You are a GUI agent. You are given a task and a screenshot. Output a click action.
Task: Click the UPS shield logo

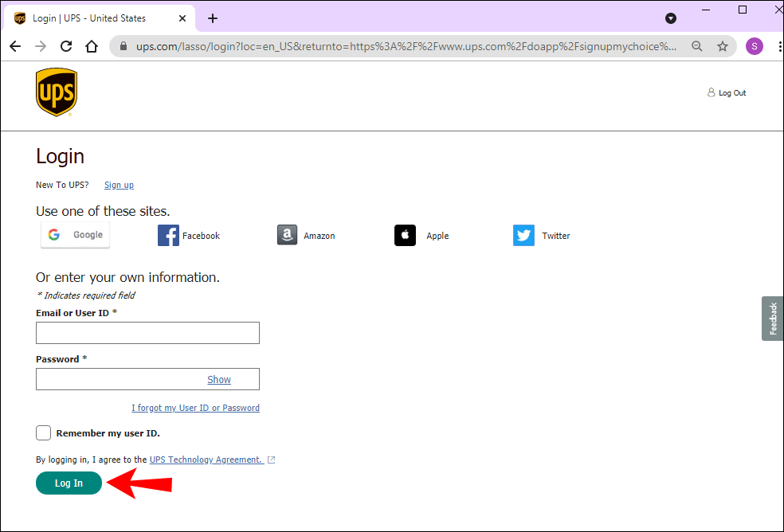pos(56,91)
